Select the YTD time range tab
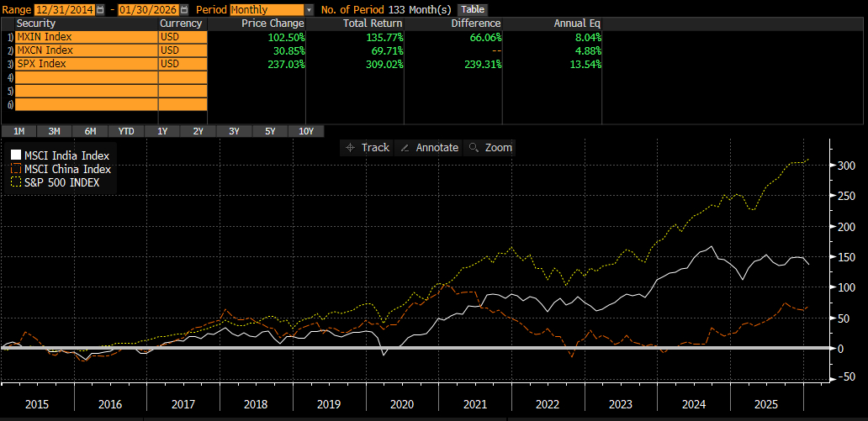The height and width of the screenshot is (421, 868). [126, 131]
